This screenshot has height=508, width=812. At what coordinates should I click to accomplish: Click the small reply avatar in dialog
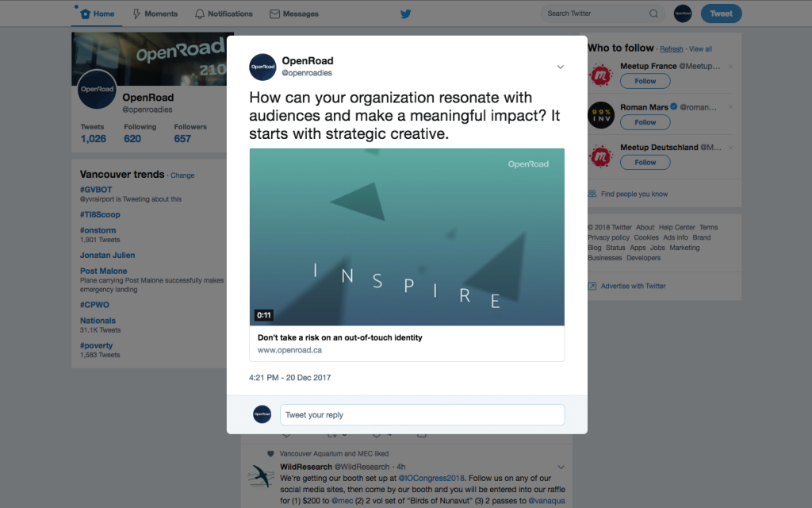(262, 414)
